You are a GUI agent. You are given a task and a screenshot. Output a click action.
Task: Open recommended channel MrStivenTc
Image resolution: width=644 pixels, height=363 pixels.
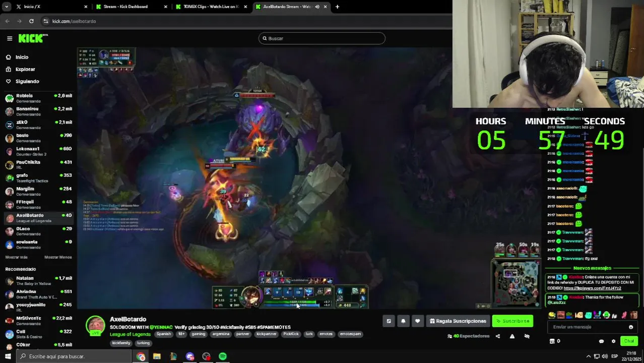(x=38, y=321)
